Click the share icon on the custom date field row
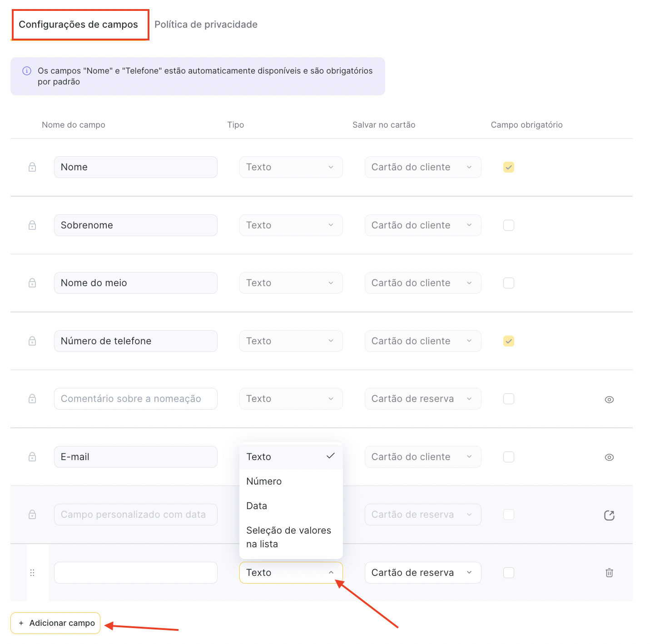The height and width of the screenshot is (644, 655). point(609,515)
